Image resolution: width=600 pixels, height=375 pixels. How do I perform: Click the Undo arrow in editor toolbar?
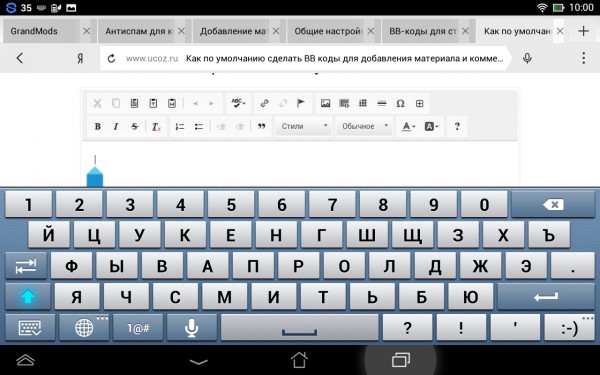pos(196,103)
